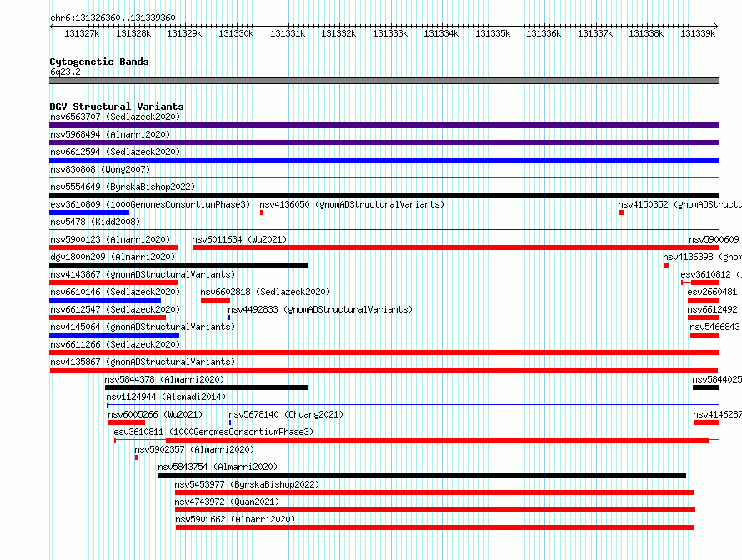Click the blue nsv4145064 bar
This screenshot has height=560, width=742.
114,335
